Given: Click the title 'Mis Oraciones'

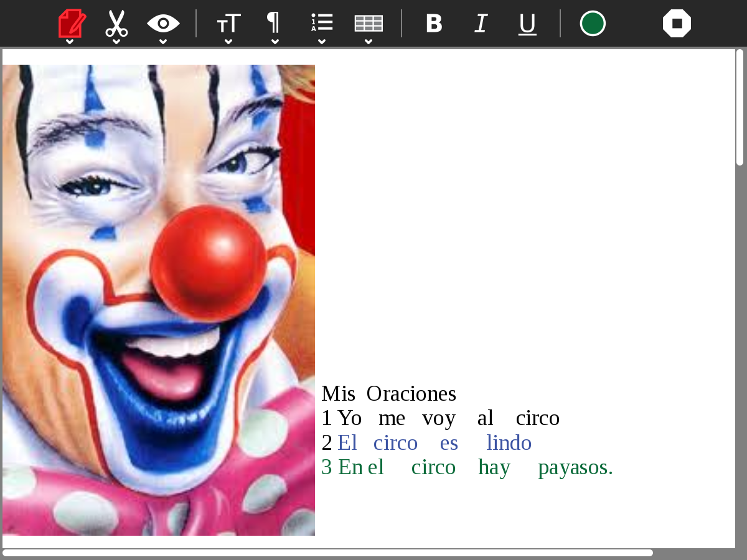Looking at the screenshot, I should (x=388, y=393).
